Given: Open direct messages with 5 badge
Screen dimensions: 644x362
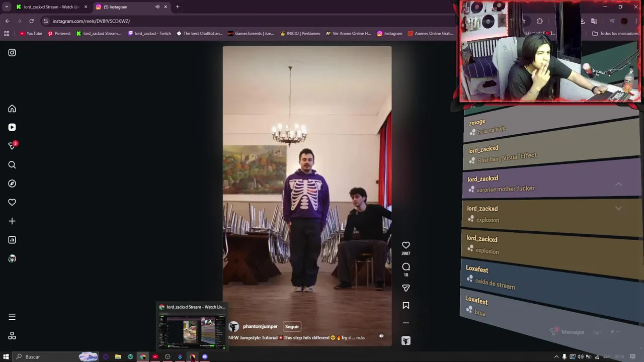Looking at the screenshot, I should [12, 146].
